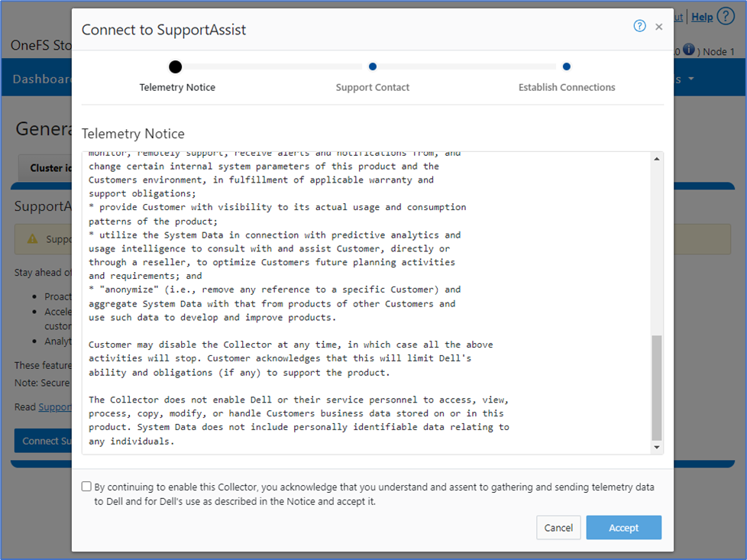Tick the telemetry acknowledgment checkbox

click(86, 487)
